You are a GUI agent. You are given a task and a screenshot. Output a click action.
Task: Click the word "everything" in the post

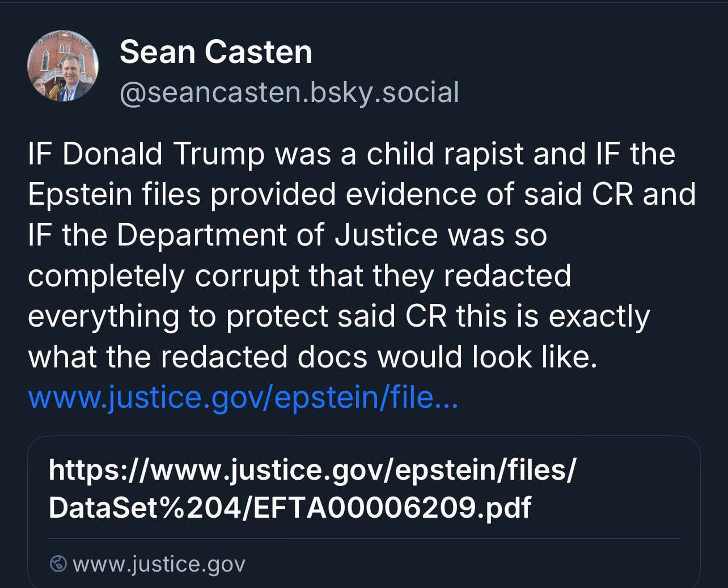[103, 316]
